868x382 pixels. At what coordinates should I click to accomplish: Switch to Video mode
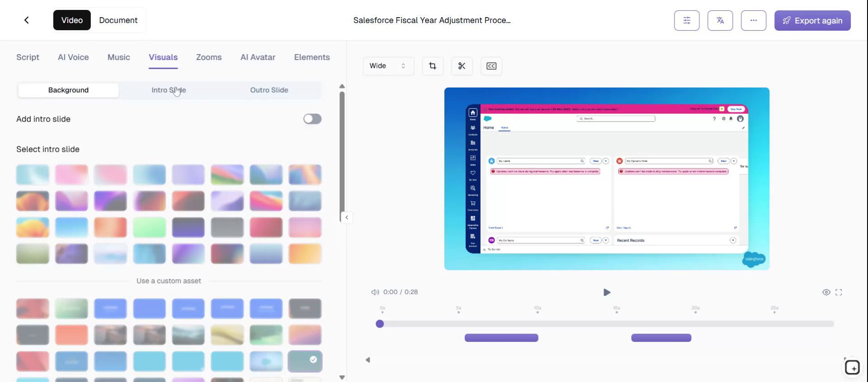[x=72, y=20]
